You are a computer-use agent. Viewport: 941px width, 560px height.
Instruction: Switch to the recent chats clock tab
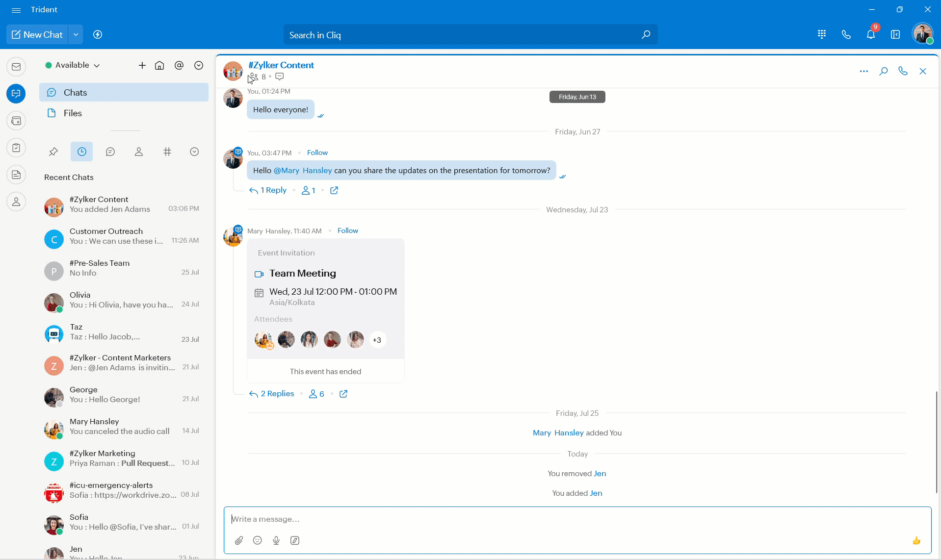pyautogui.click(x=82, y=152)
